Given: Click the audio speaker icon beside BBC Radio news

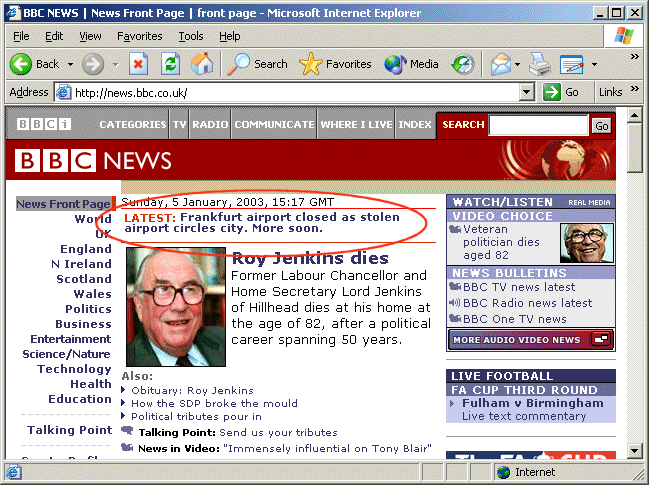Looking at the screenshot, I should 454,303.
